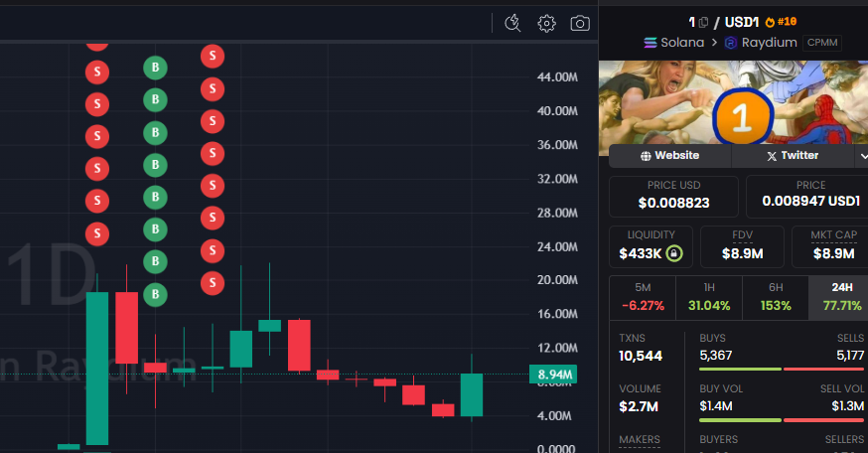868x453 pixels.
Task: Open chart settings gear icon
Action: point(546,23)
